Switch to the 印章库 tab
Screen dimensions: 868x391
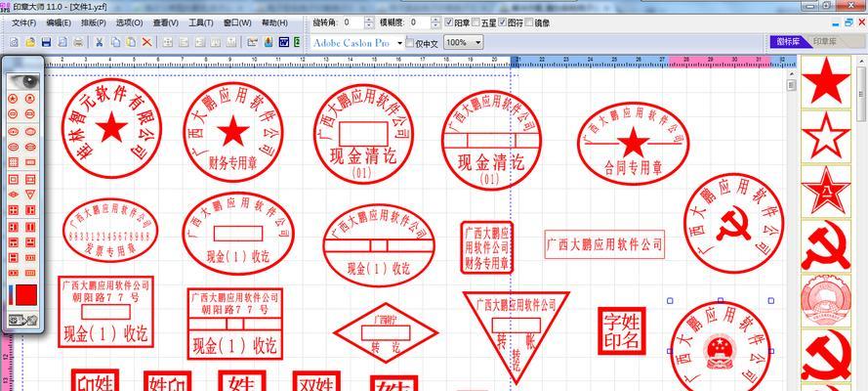[x=825, y=41]
